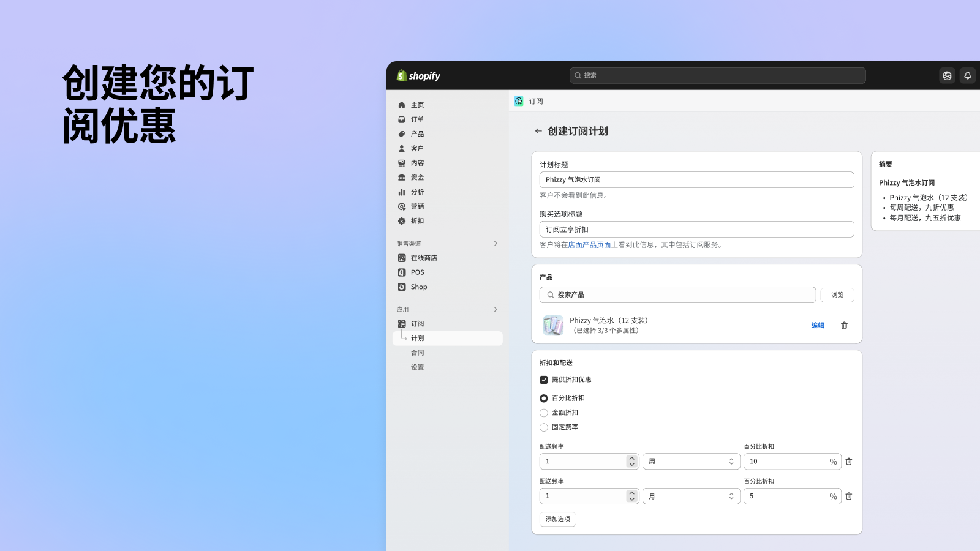Click the 订阅 app icon in sidebar

[402, 324]
